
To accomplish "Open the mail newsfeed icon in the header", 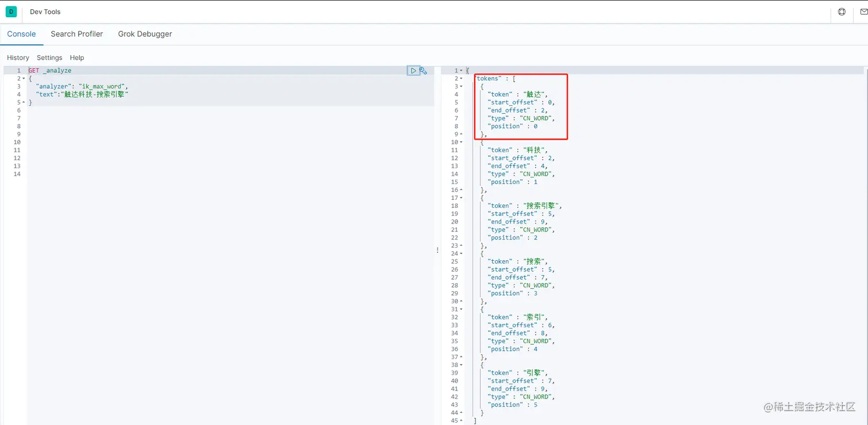I will click(863, 11).
